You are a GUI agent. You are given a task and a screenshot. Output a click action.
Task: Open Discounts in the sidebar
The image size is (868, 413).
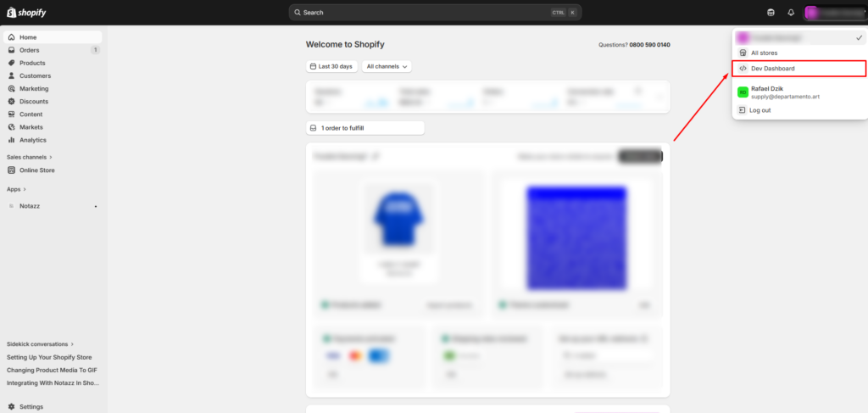(x=34, y=102)
